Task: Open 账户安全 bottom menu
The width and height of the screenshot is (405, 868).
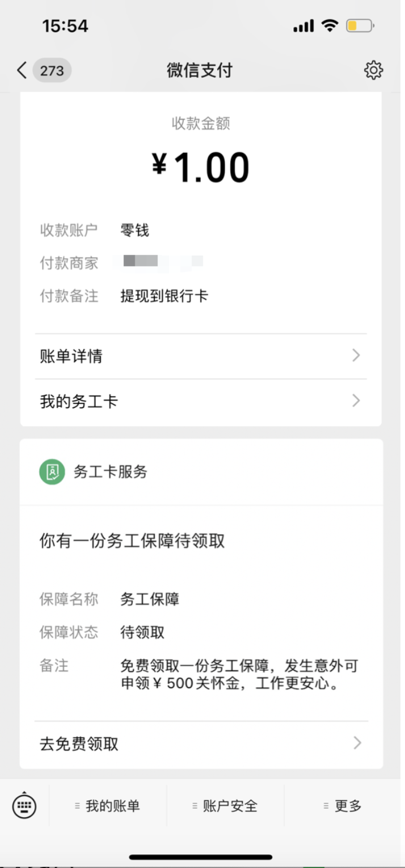Action: (x=225, y=806)
